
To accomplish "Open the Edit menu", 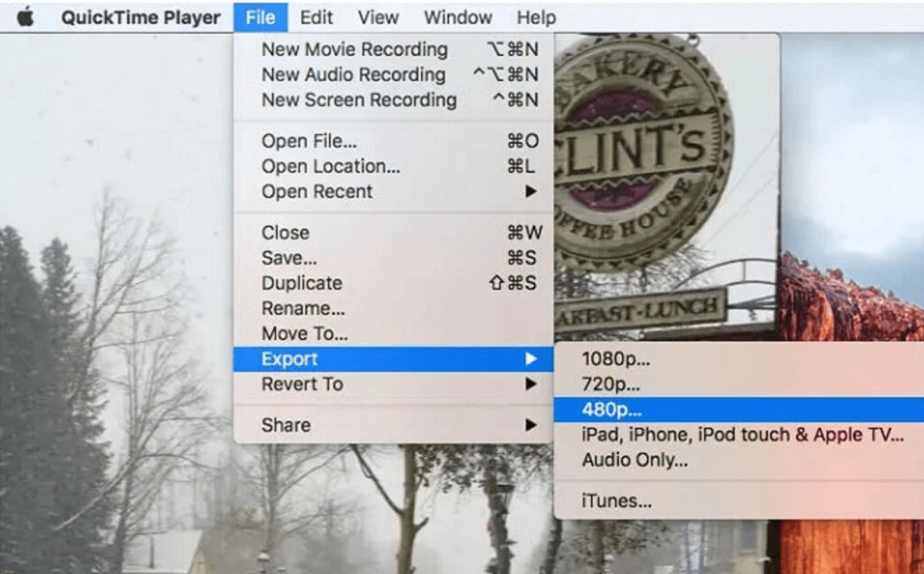I will (x=316, y=18).
